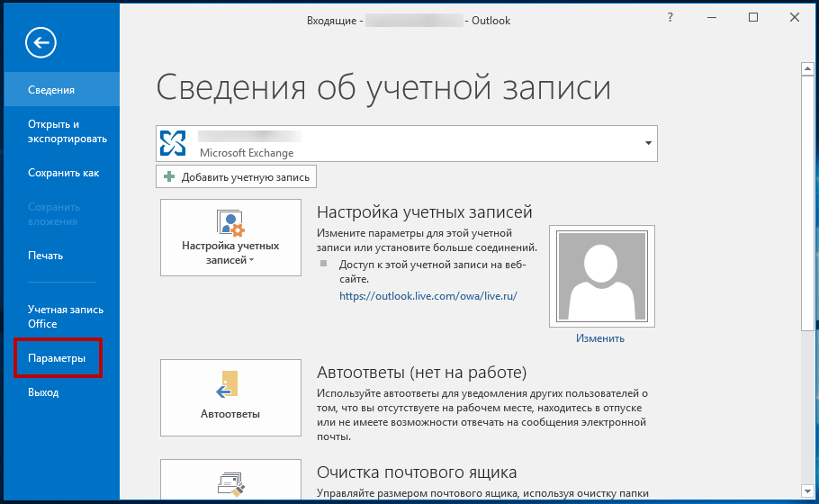Click the account settings person-gear icon
The height and width of the screenshot is (504, 819).
(230, 223)
